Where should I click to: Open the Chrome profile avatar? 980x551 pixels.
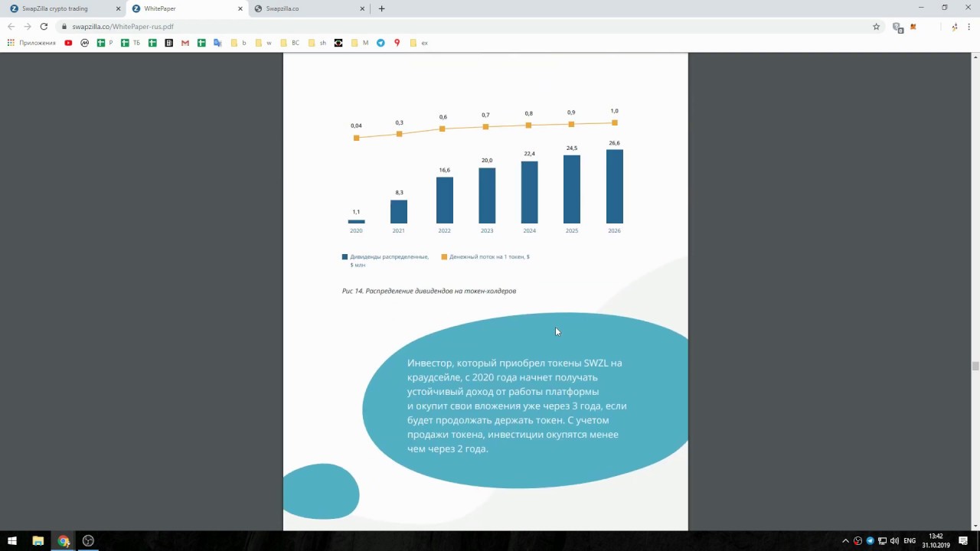(955, 27)
